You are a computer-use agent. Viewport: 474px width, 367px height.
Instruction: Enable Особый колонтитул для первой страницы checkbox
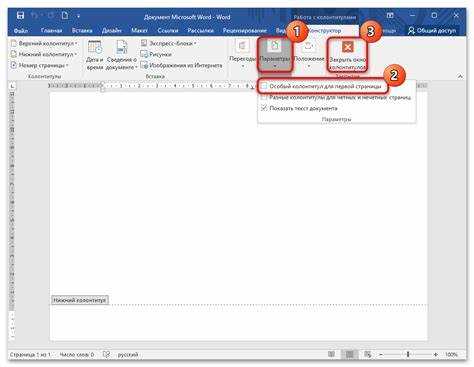click(x=264, y=86)
